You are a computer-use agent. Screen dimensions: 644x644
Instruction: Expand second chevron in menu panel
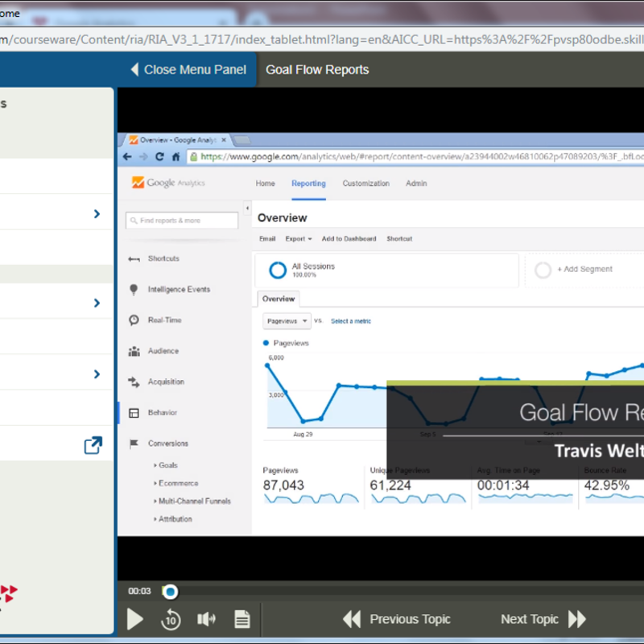coord(97,303)
